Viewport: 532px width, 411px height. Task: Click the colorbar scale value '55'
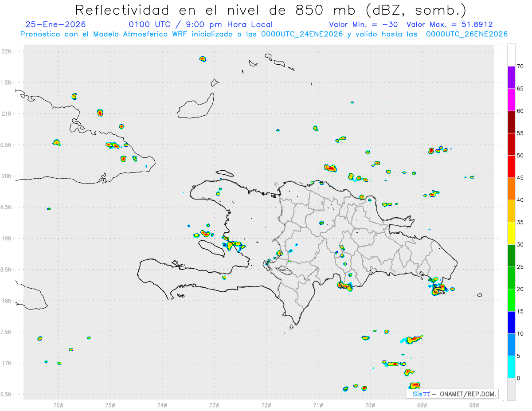(x=520, y=133)
